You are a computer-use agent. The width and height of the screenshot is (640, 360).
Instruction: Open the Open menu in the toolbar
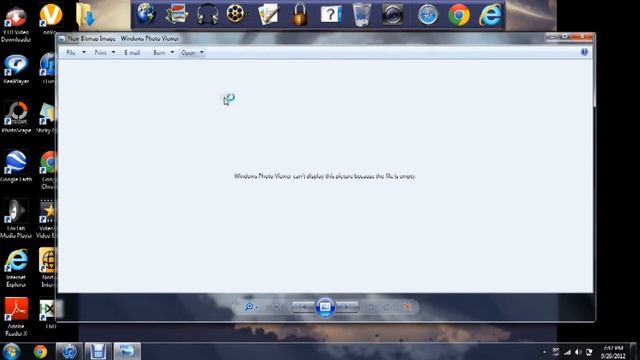pos(188,53)
